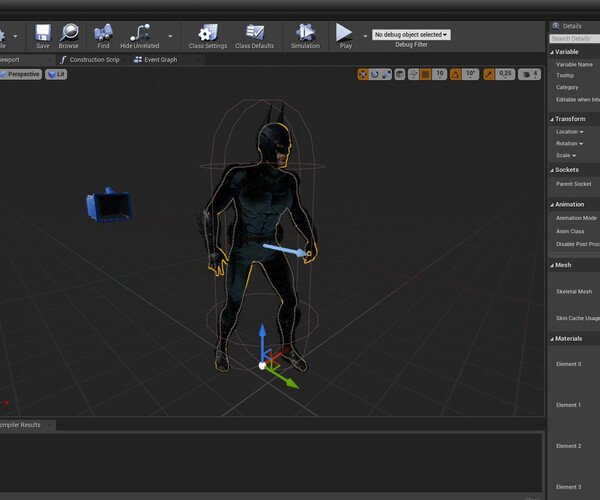Open Browse to find asset in content browser
Image resolution: width=600 pixels, height=500 pixels.
68,36
